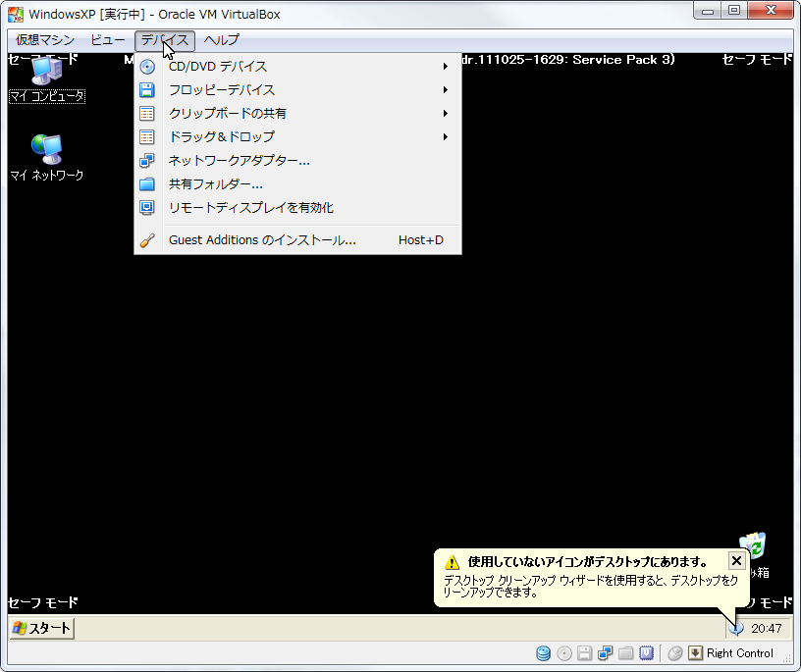Click the network adapter status bar icon
This screenshot has width=801, height=672.
(605, 653)
